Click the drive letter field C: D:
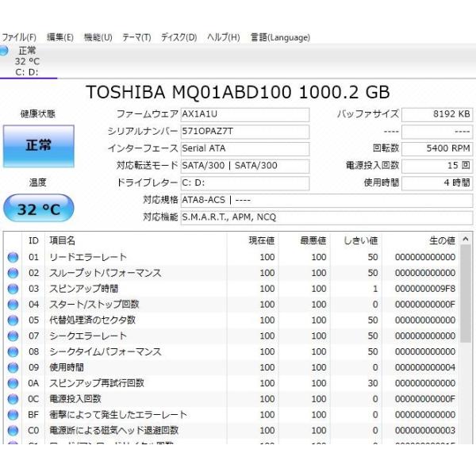 pyautogui.click(x=245, y=183)
